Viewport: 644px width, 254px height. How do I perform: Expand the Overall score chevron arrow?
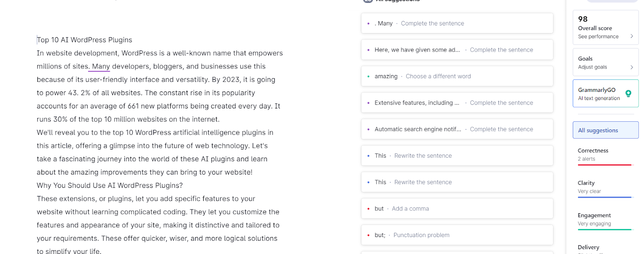[632, 36]
